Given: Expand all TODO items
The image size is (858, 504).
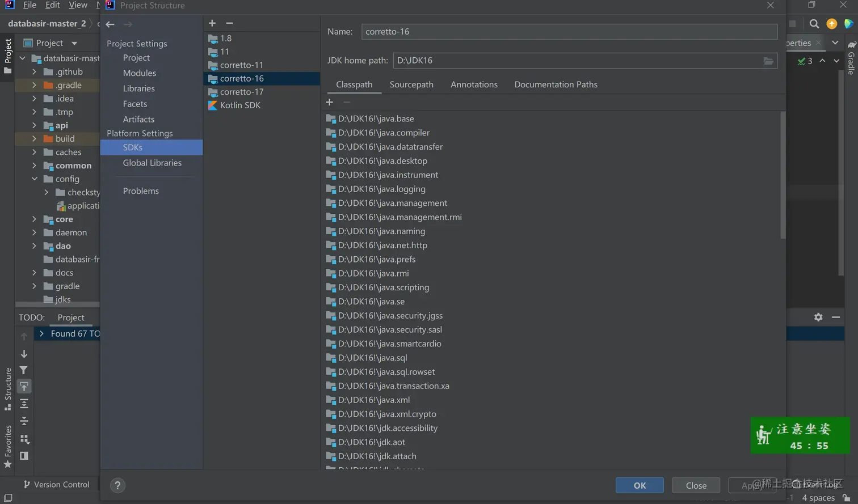Looking at the screenshot, I should click(x=24, y=404).
